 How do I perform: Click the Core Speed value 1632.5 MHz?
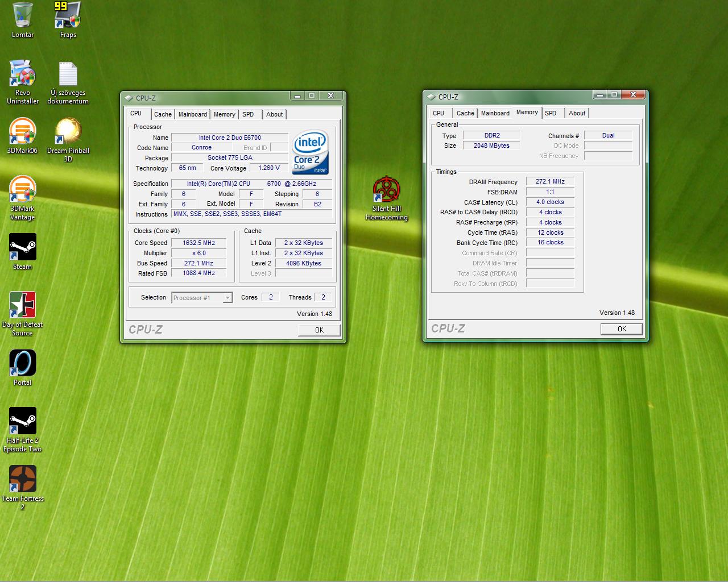coord(198,243)
